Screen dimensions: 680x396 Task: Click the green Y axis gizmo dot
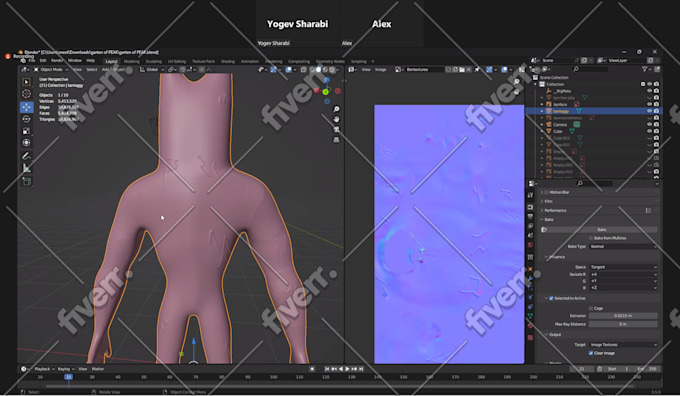pyautogui.click(x=326, y=92)
